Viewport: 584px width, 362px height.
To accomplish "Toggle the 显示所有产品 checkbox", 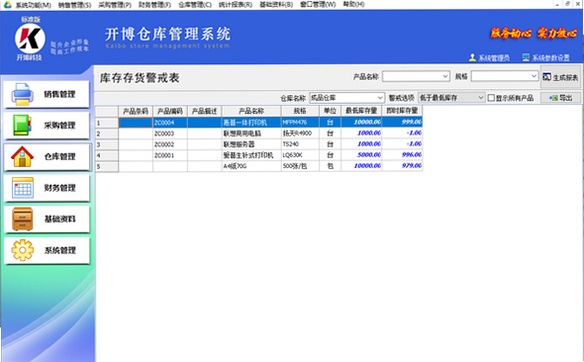I will [x=491, y=98].
